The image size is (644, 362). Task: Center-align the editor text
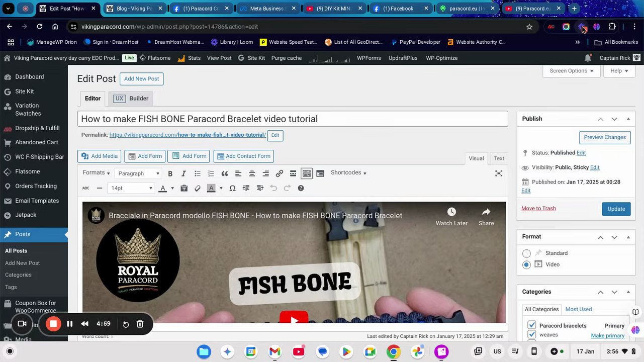click(252, 173)
